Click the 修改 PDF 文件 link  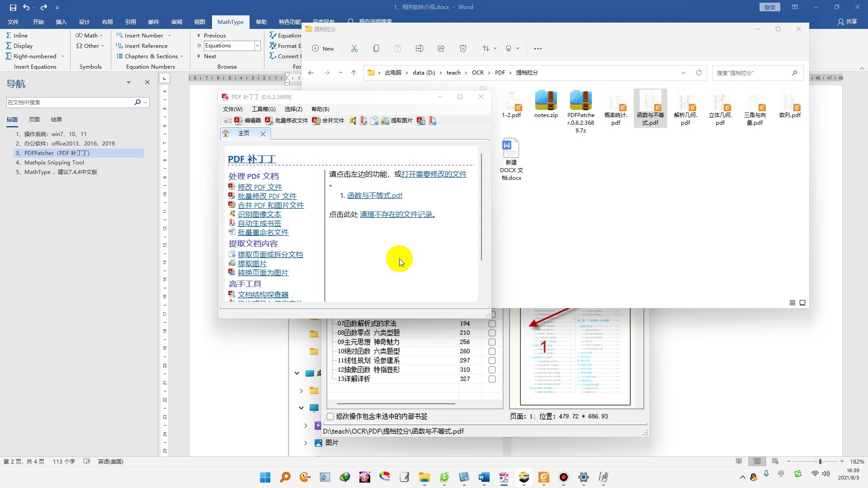pos(260,187)
